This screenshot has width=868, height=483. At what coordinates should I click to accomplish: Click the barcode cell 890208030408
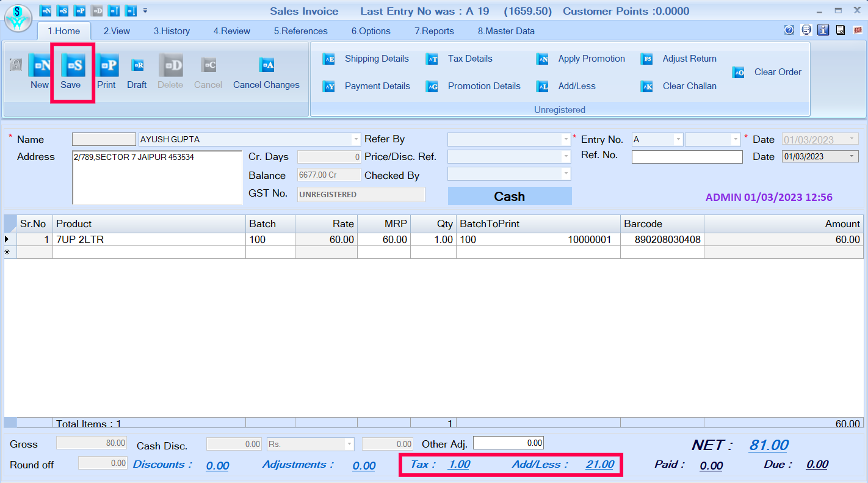[662, 239]
